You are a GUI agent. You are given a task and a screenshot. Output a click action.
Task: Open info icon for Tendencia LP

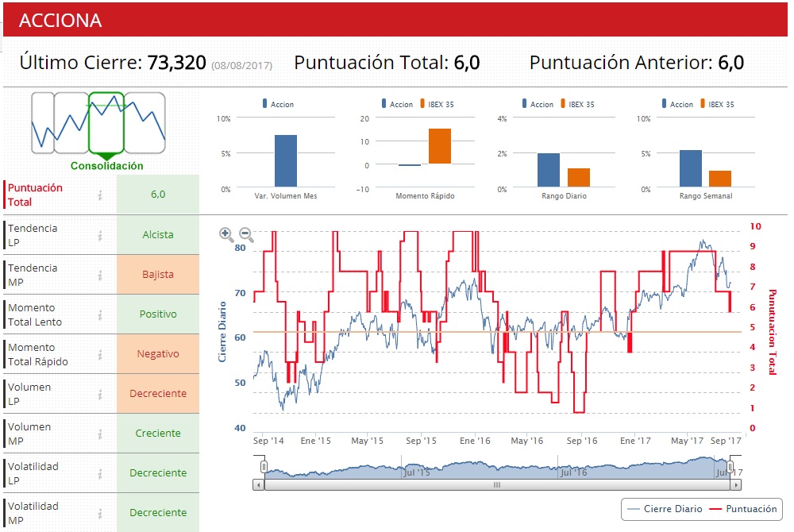pyautogui.click(x=100, y=235)
